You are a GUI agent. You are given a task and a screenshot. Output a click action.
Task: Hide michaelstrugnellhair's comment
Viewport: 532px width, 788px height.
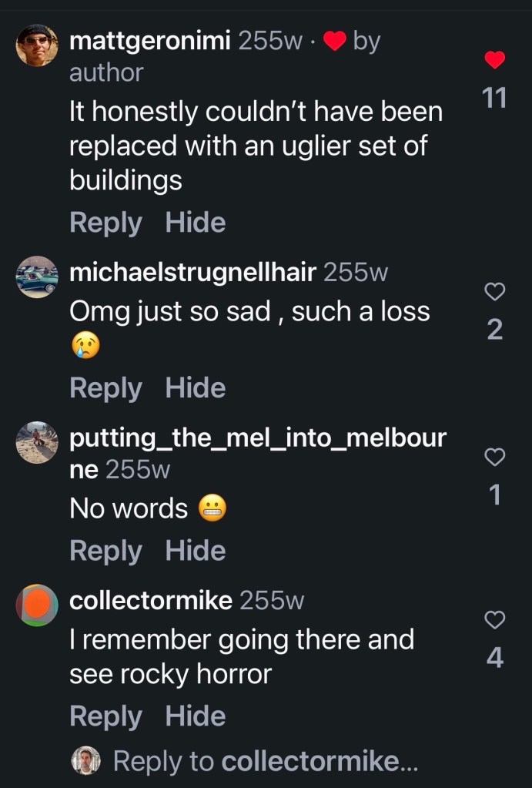[196, 387]
